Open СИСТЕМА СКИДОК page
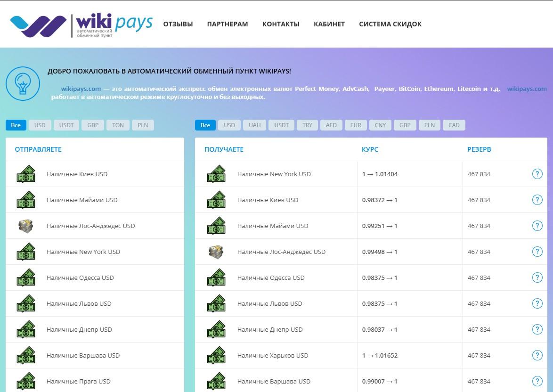Image resolution: width=553 pixels, height=392 pixels. (x=390, y=24)
